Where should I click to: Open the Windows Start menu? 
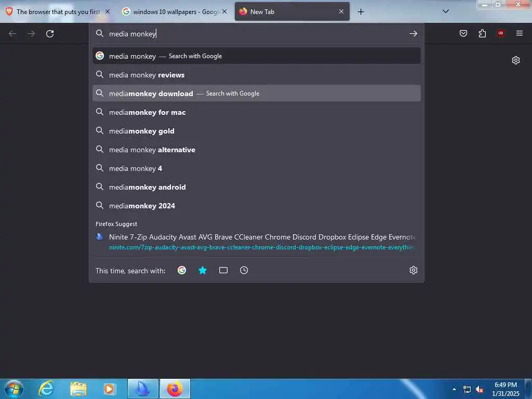14,389
